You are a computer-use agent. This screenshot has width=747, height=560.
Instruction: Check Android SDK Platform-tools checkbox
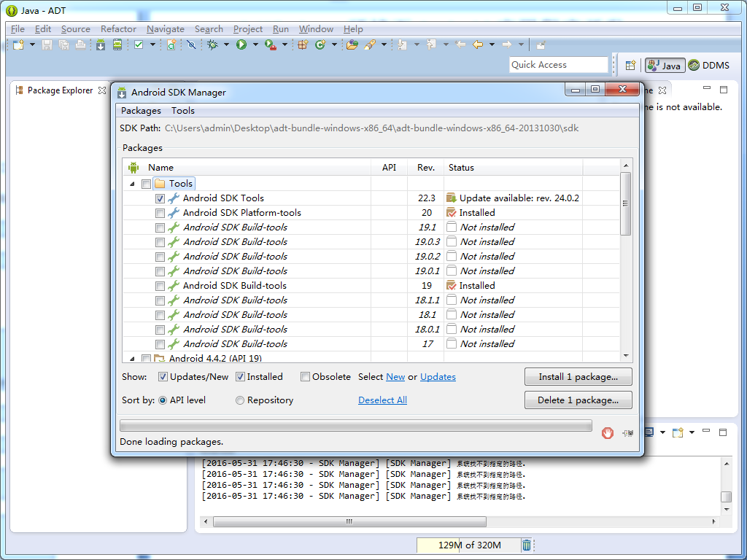coord(160,213)
